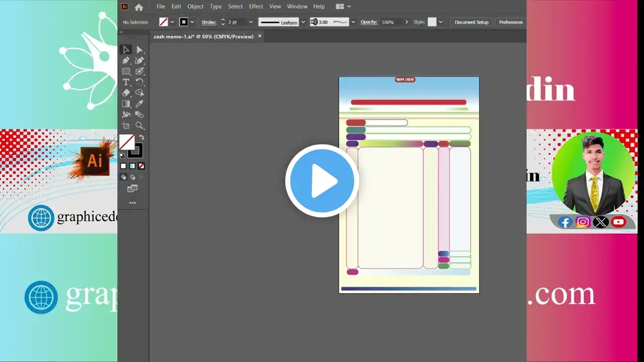
Task: Click the Home icon beside Ai logo
Action: tap(139, 7)
